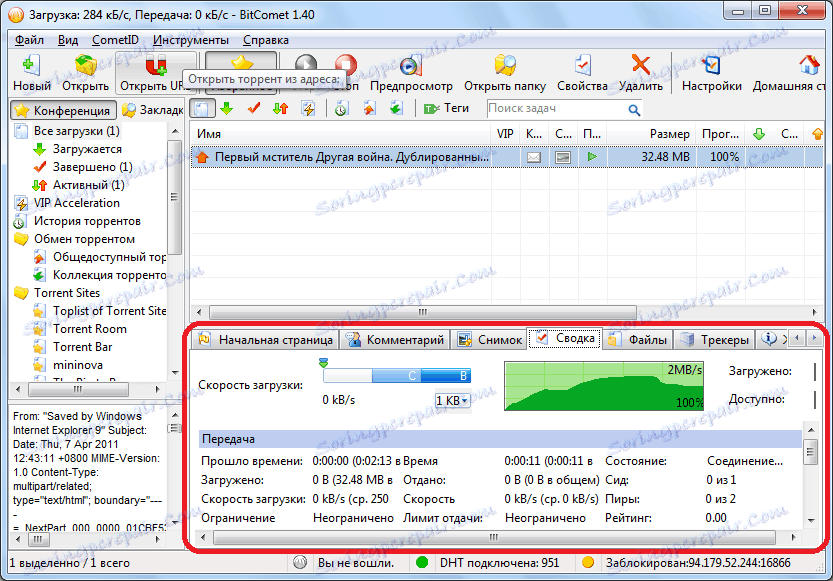Select Все загрузки (1) in tree

76,131
